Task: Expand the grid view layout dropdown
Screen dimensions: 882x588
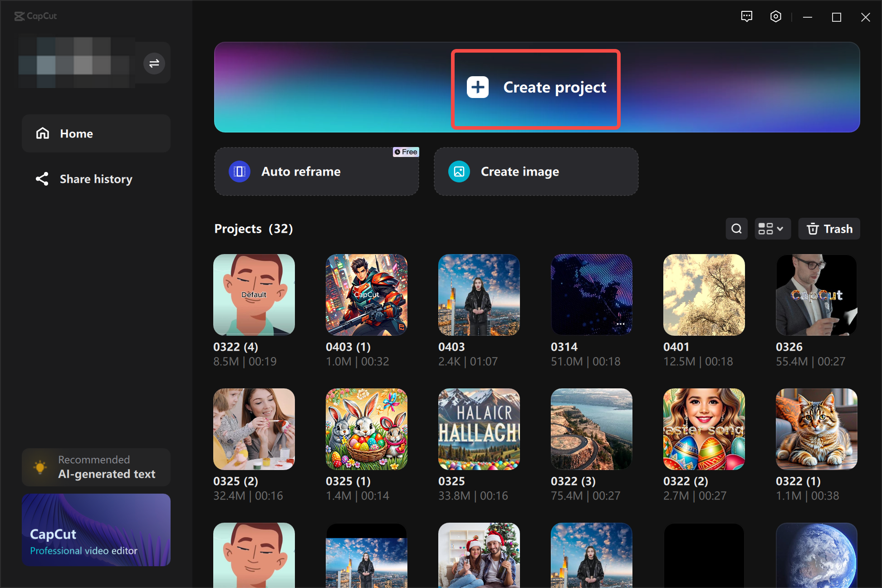Action: [x=772, y=229]
